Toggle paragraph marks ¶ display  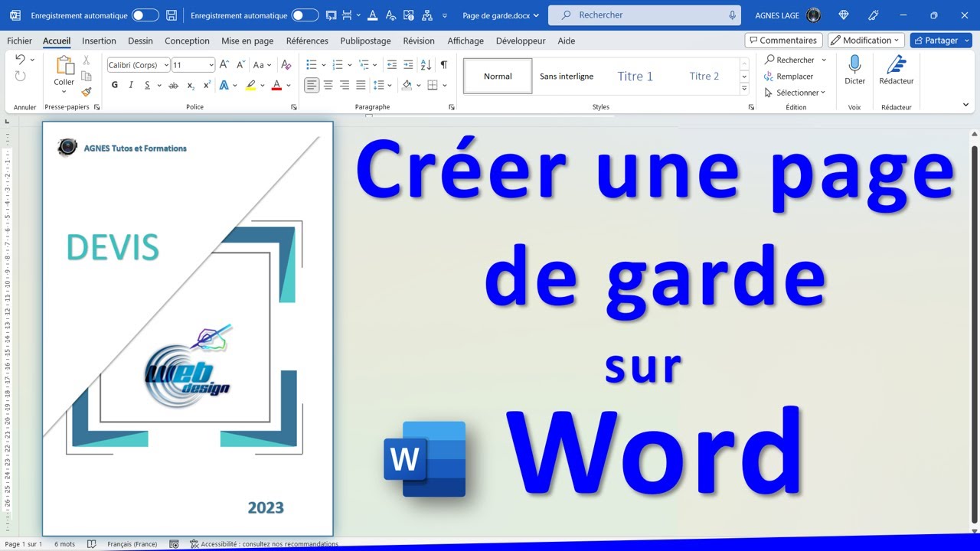[443, 65]
